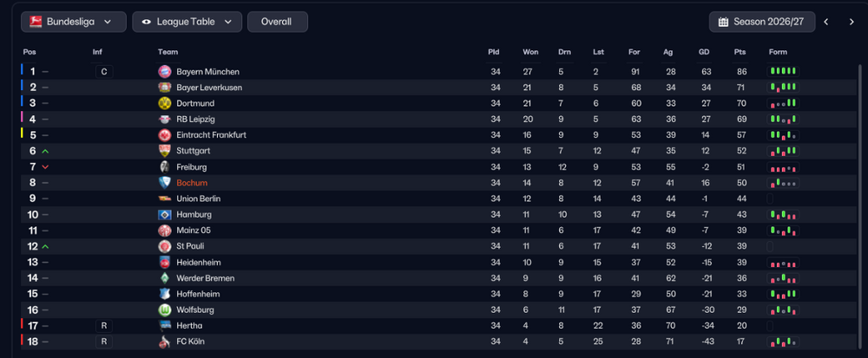
Task: Click the Hamburg club crest
Action: point(164,214)
